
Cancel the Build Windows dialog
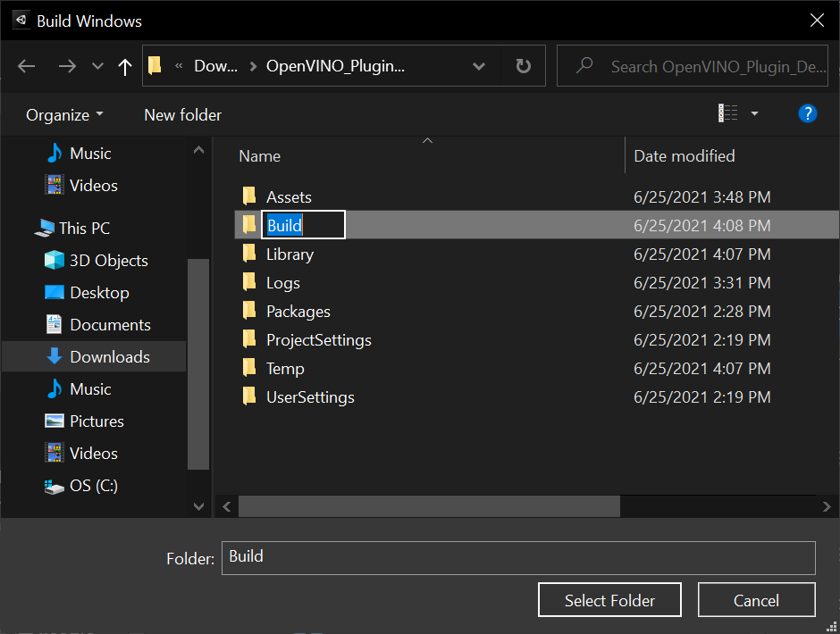point(756,601)
